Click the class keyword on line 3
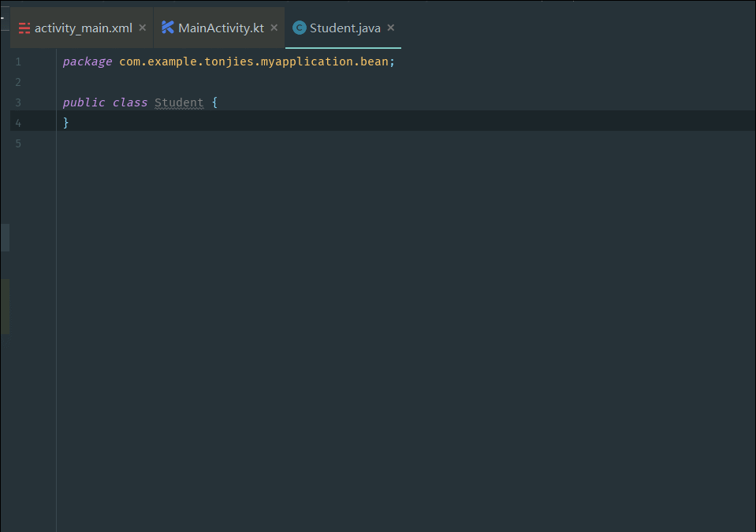756x532 pixels. [130, 102]
